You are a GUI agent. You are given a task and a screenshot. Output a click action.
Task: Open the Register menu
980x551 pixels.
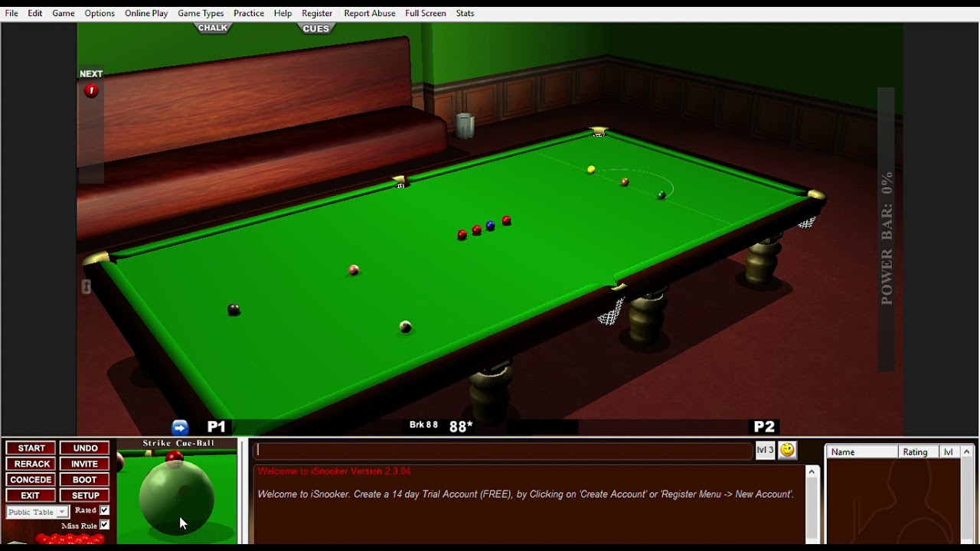317,13
